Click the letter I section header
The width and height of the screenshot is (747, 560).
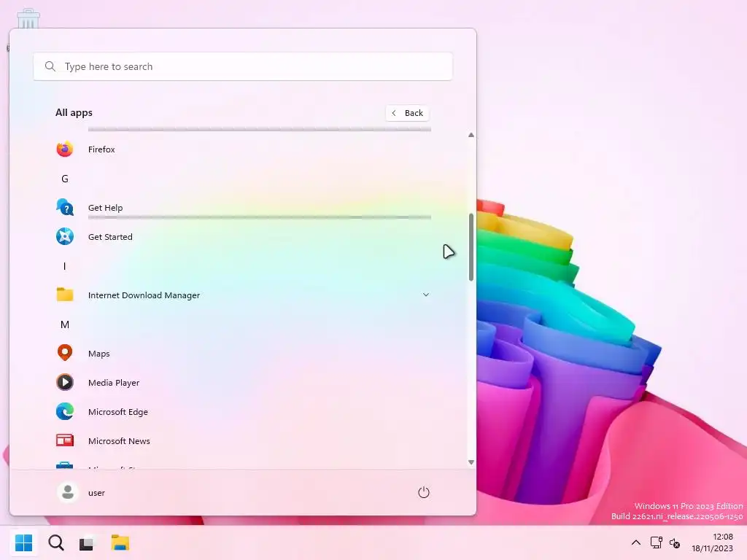tap(65, 266)
